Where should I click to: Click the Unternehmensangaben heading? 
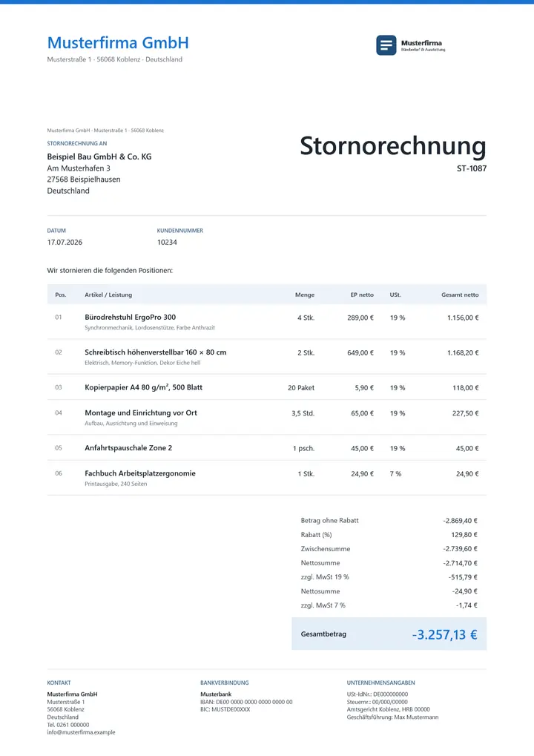(x=380, y=683)
